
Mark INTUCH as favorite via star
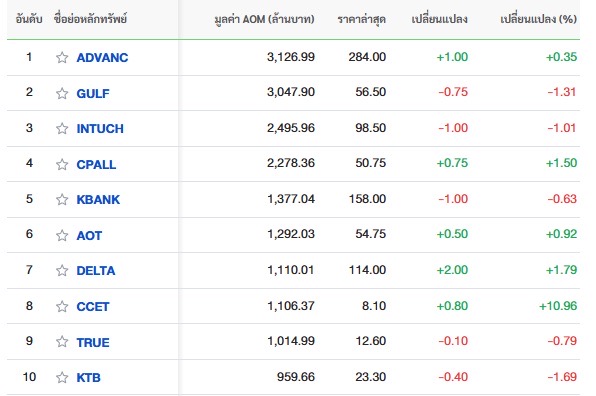pyautogui.click(x=62, y=128)
